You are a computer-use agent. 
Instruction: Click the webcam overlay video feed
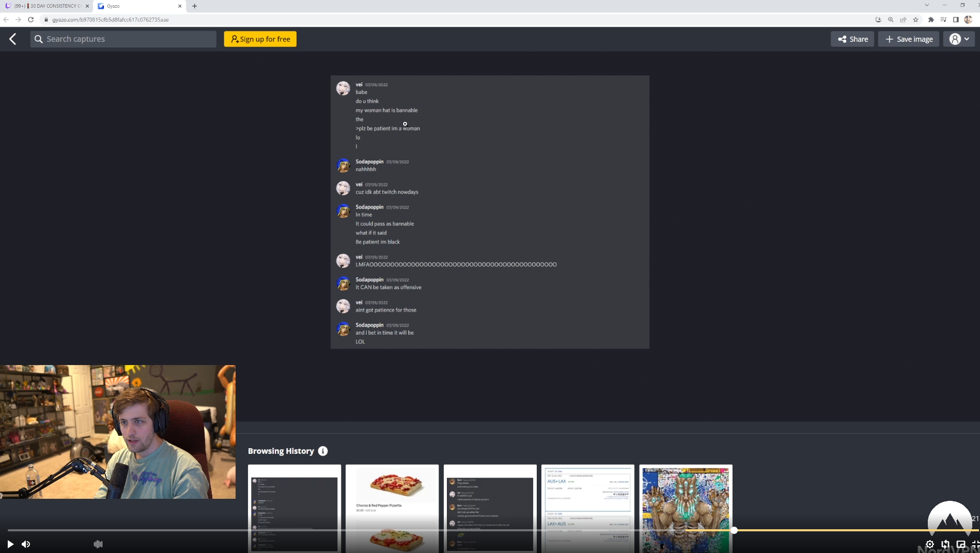pyautogui.click(x=118, y=432)
